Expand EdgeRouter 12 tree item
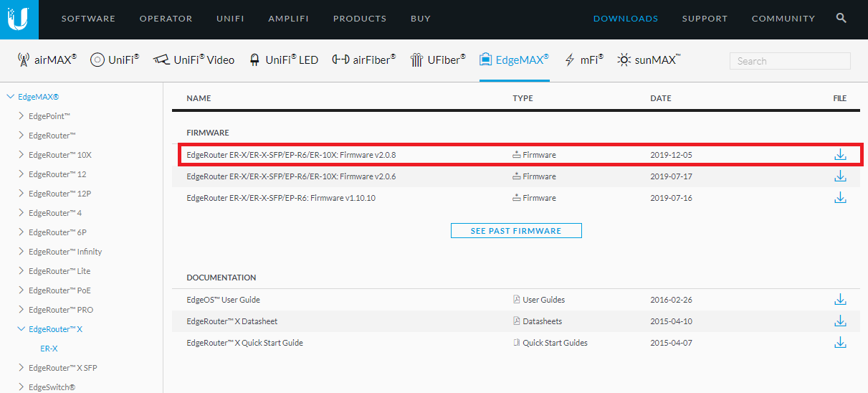 coord(22,174)
